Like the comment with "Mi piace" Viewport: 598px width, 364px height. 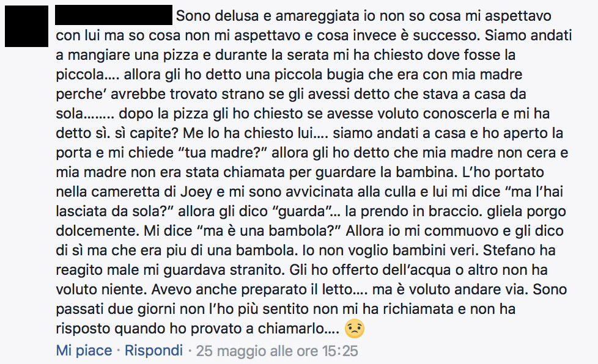(x=84, y=351)
